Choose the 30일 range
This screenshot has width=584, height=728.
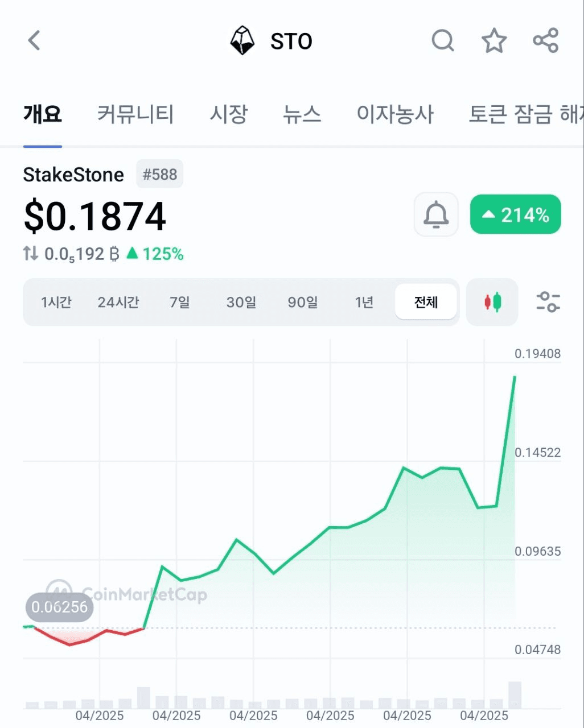[x=241, y=302]
